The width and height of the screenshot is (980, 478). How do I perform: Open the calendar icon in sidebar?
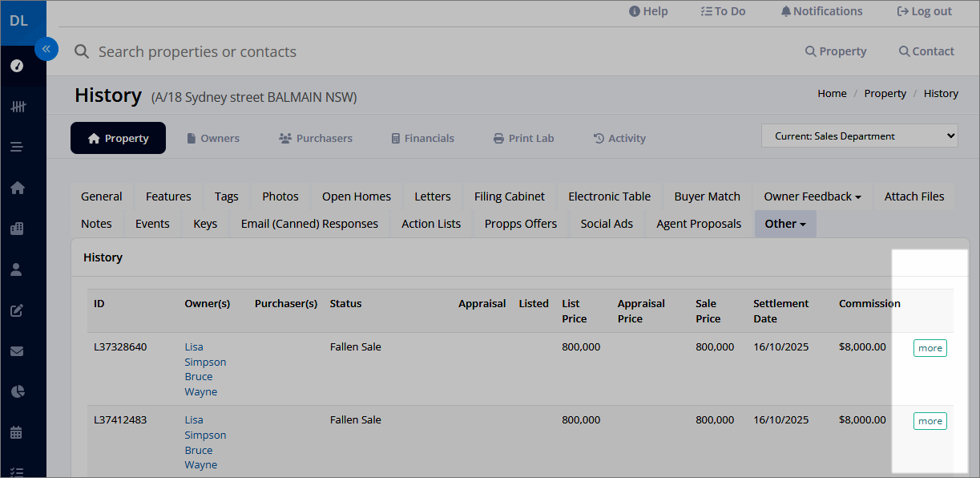tap(17, 432)
